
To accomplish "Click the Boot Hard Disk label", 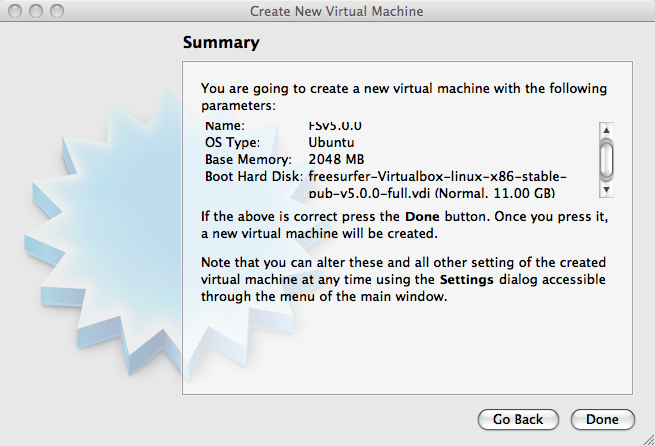I will [x=254, y=177].
